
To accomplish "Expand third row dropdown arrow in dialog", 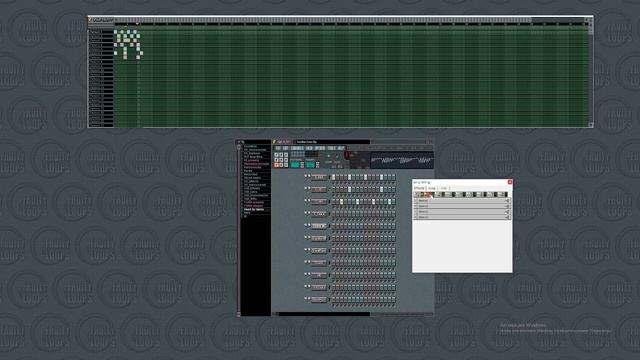I will [x=507, y=211].
